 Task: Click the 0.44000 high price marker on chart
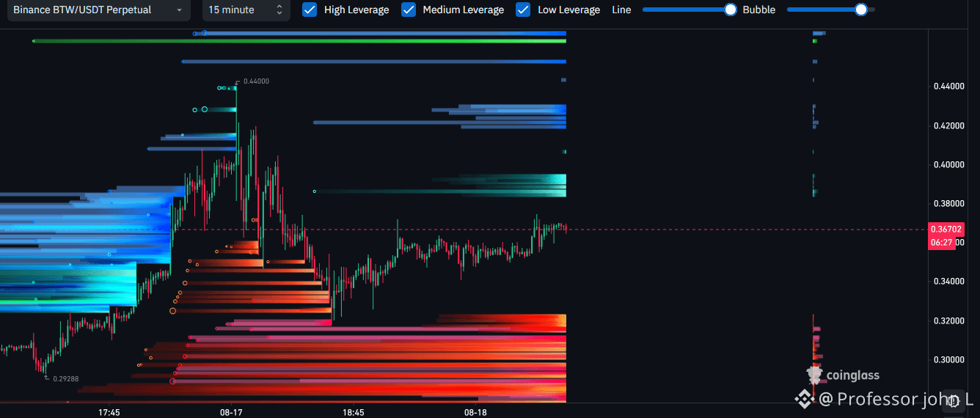(256, 81)
